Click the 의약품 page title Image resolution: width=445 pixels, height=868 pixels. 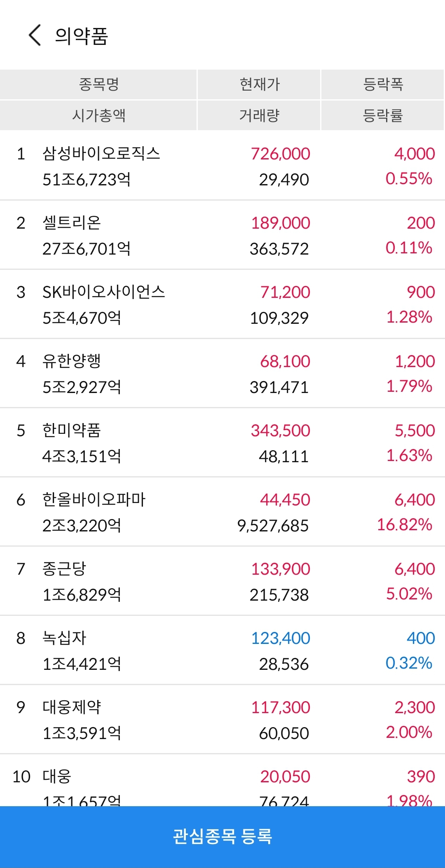pos(82,36)
